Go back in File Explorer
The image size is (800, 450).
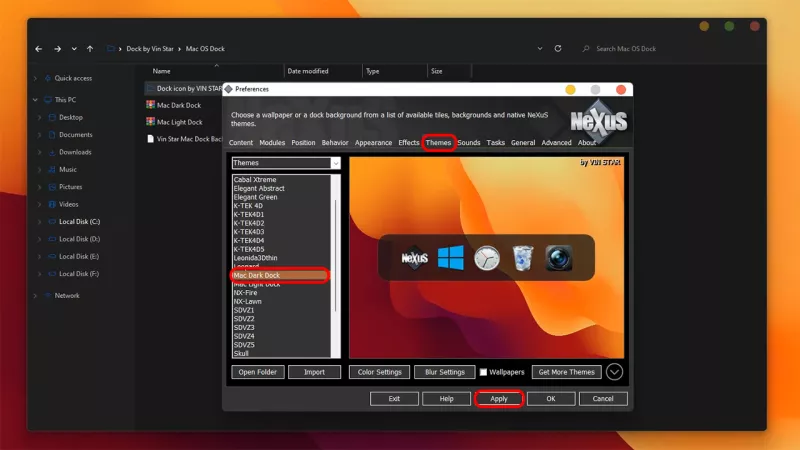coord(39,49)
